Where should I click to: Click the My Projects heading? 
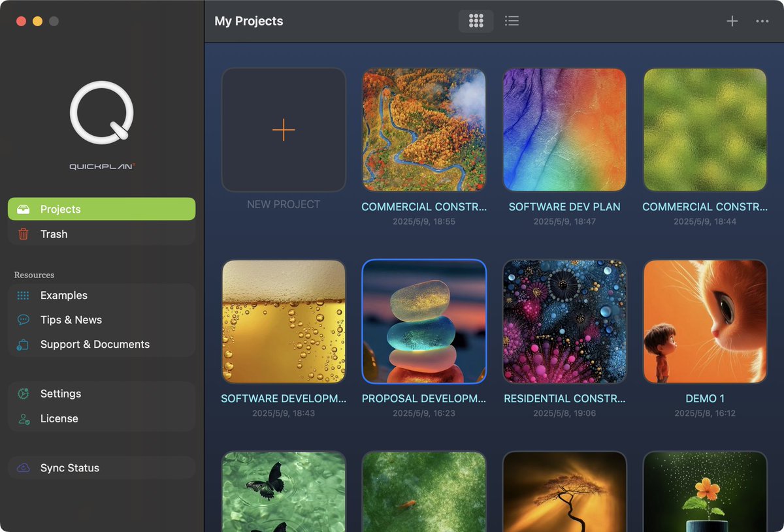coord(249,21)
